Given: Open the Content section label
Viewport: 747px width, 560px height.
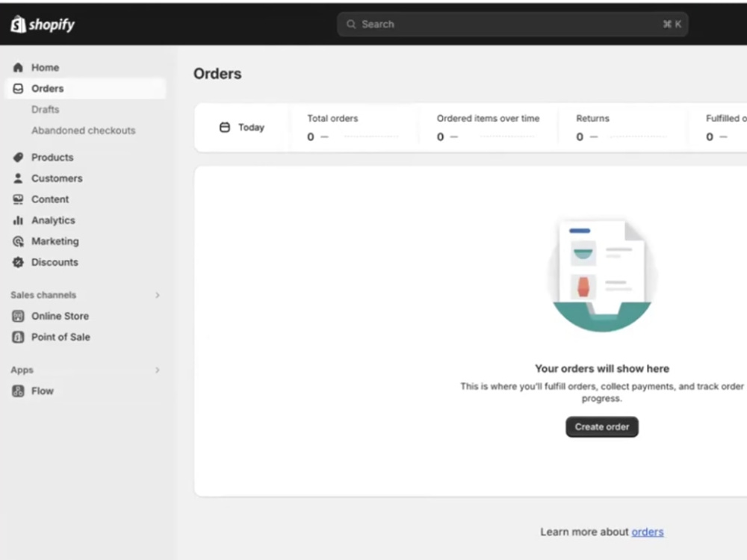Looking at the screenshot, I should tap(50, 199).
